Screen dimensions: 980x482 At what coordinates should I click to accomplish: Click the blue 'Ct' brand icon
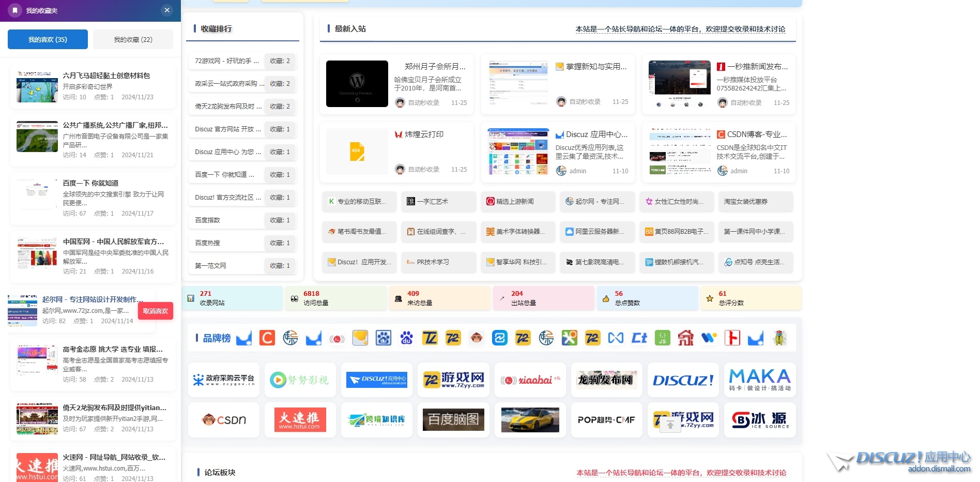(639, 338)
